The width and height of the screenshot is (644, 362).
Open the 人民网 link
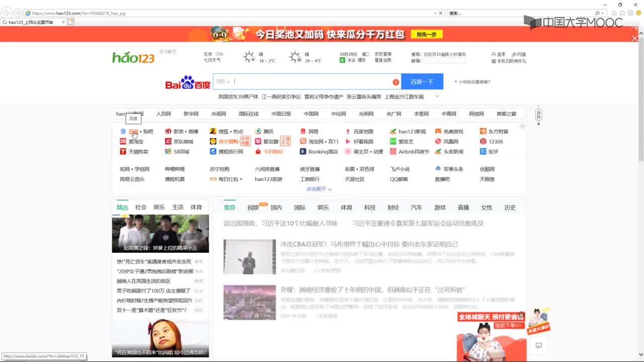pyautogui.click(x=164, y=114)
